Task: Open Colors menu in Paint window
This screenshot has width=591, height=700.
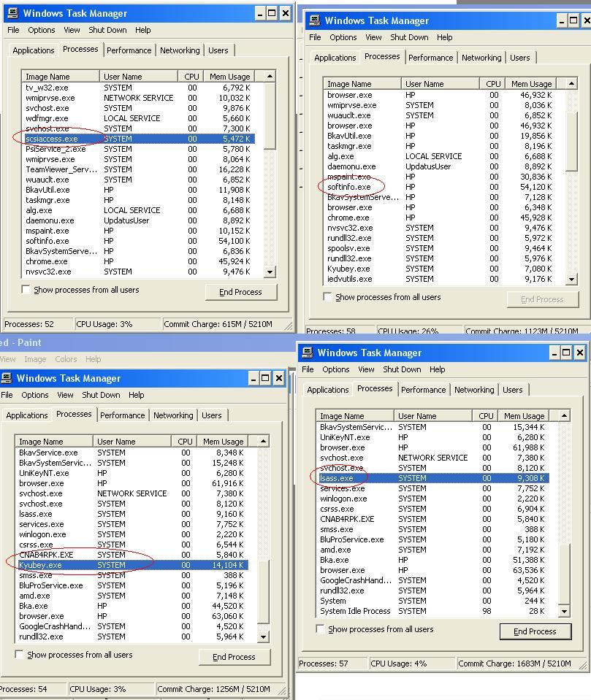Action: 66,359
